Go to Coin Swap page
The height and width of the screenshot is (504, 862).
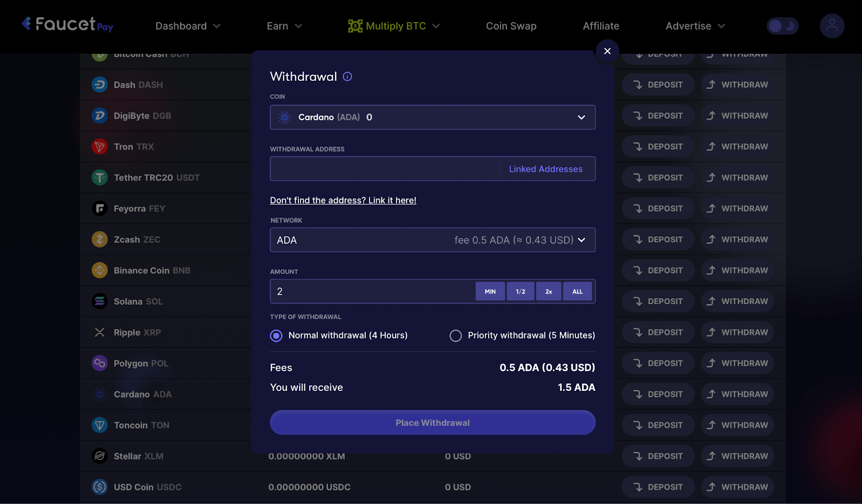pos(511,26)
